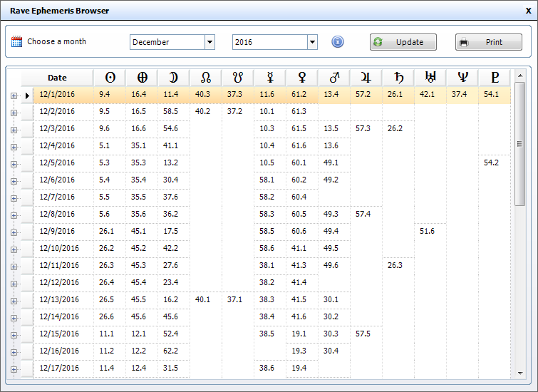The height and width of the screenshot is (392, 538).
Task: Expand the 12/1/2016 row
Action: [x=14, y=96]
